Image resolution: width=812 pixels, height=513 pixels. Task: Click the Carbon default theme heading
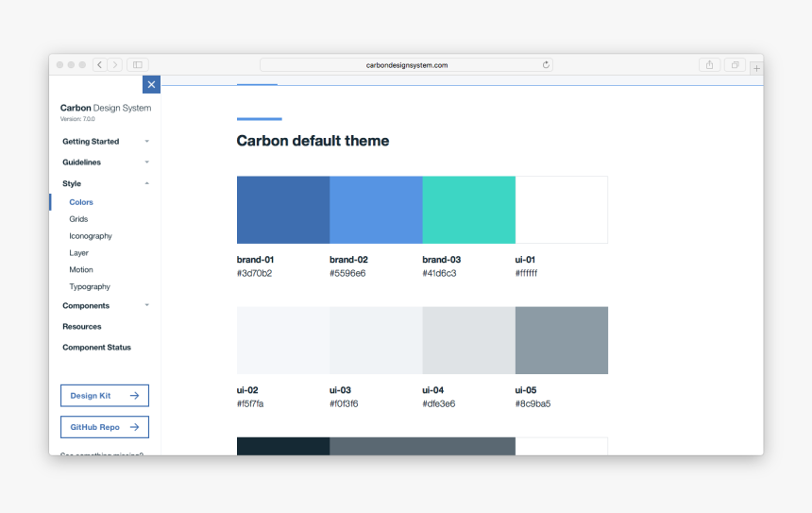(x=313, y=141)
